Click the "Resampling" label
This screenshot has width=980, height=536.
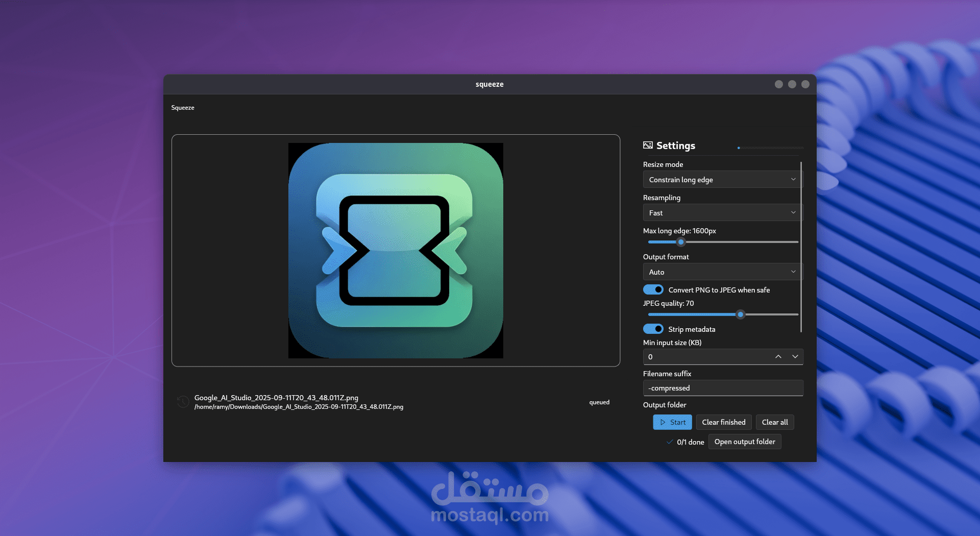click(661, 198)
